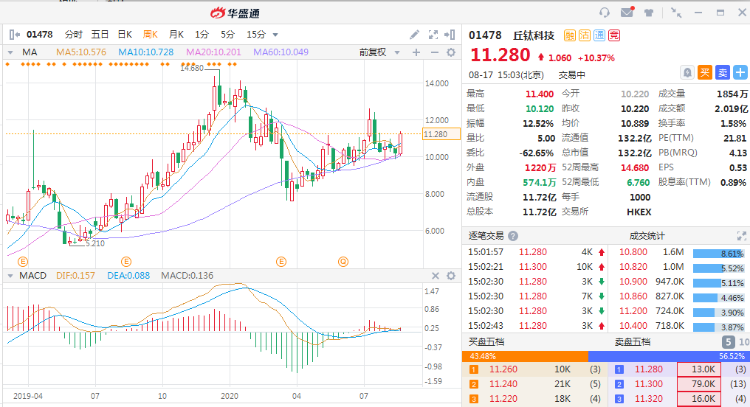The width and height of the screenshot is (750, 407).
Task: Click the 买盘五档 bid depth header
Action: [x=485, y=342]
